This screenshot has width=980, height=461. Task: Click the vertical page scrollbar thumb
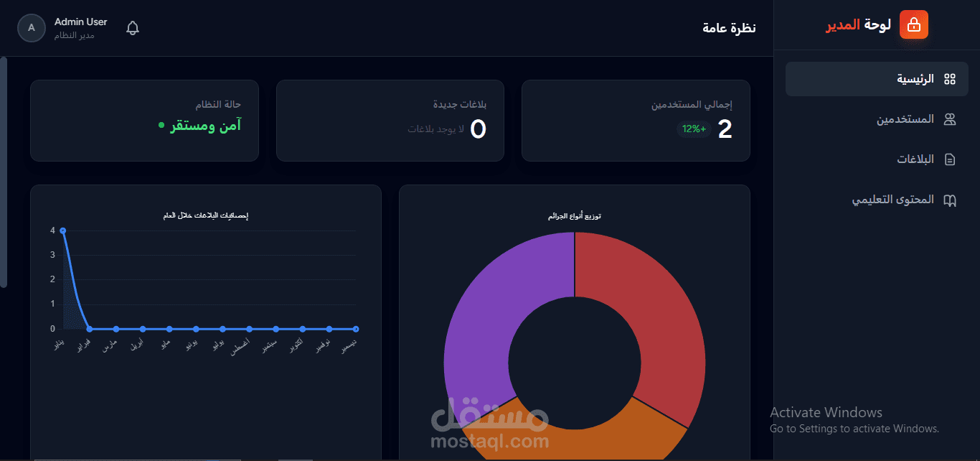4,172
